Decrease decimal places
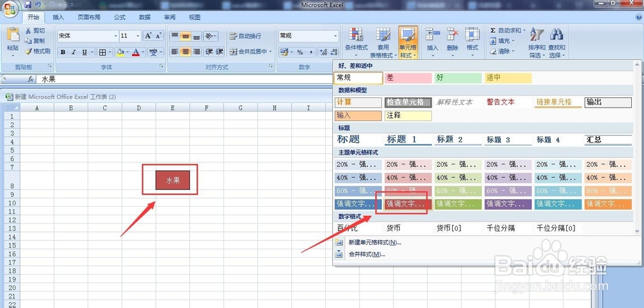This screenshot has height=308, width=644. click(x=334, y=52)
